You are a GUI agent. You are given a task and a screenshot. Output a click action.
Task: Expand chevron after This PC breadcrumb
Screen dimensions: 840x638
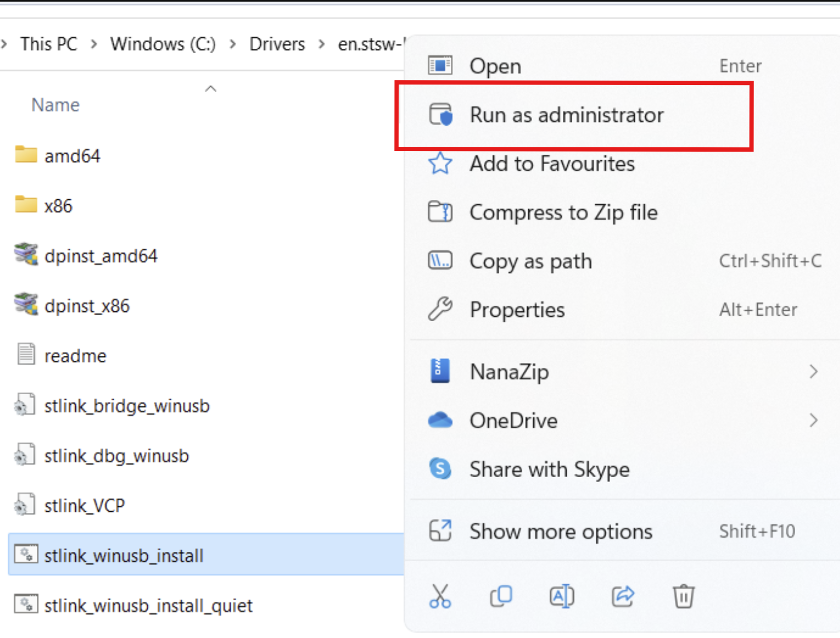(x=94, y=44)
